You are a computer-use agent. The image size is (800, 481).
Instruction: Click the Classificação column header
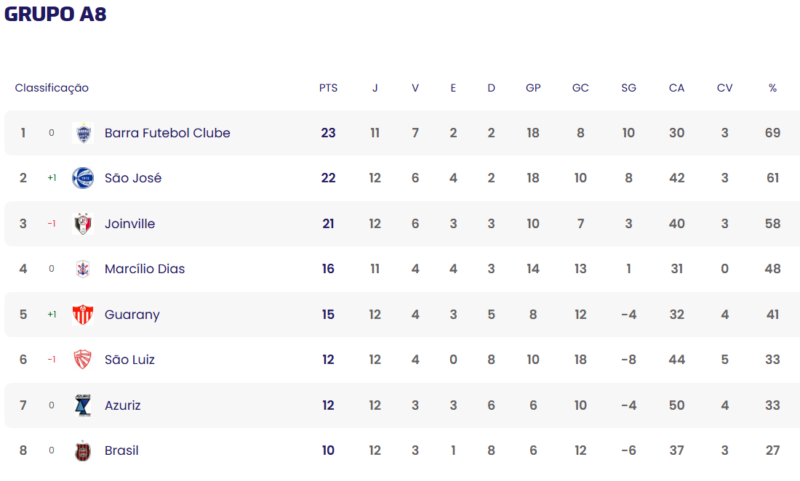(x=52, y=88)
